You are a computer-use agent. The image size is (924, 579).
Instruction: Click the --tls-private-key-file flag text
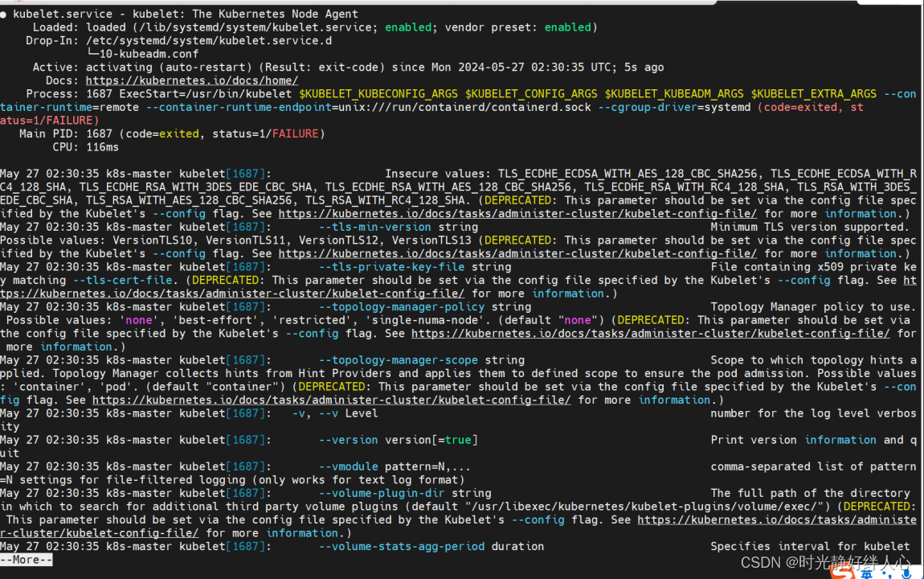[x=391, y=267]
